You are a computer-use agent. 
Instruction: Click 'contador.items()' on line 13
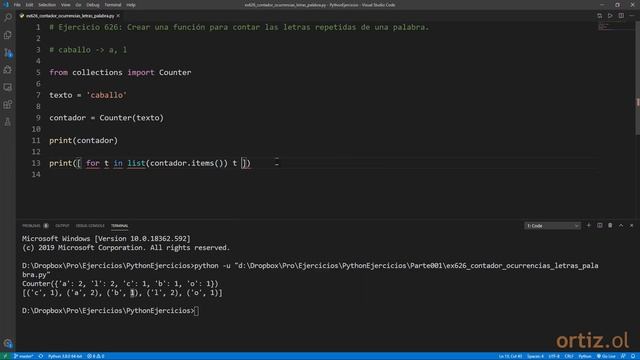(x=186, y=163)
